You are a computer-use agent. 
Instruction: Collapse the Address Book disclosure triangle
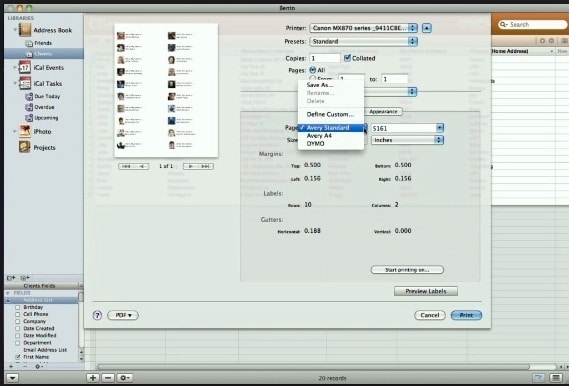point(15,29)
